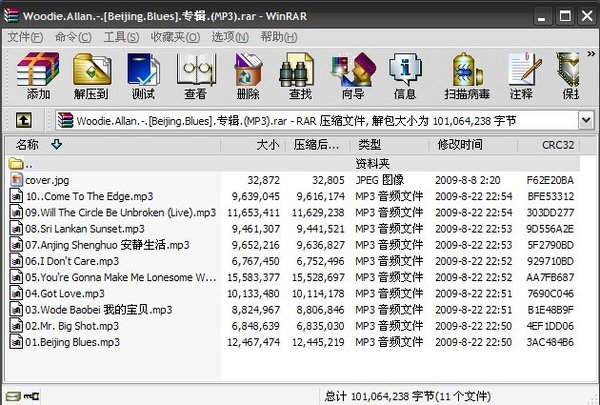This screenshot has width=600, height=405.
Task: Expand hidden toolbar buttons chevron
Action: [x=591, y=54]
